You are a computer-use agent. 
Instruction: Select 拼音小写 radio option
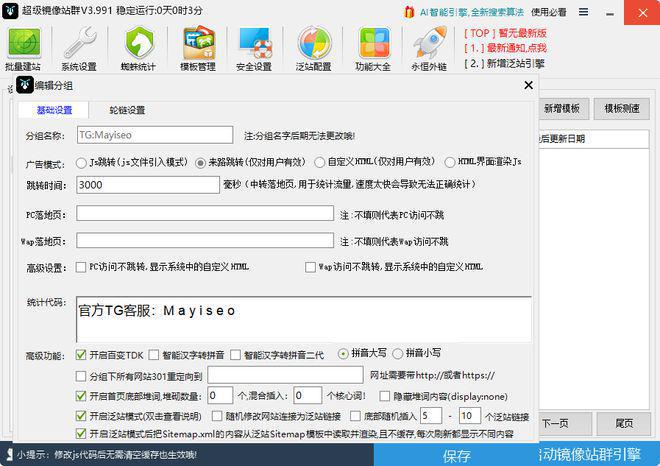pyautogui.click(x=397, y=354)
